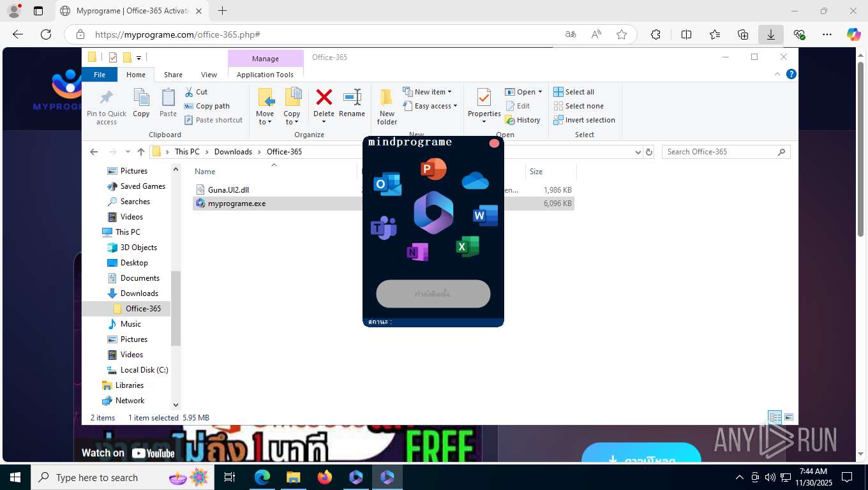The height and width of the screenshot is (490, 868).
Task: Click the Manage contextual tab
Action: [266, 59]
